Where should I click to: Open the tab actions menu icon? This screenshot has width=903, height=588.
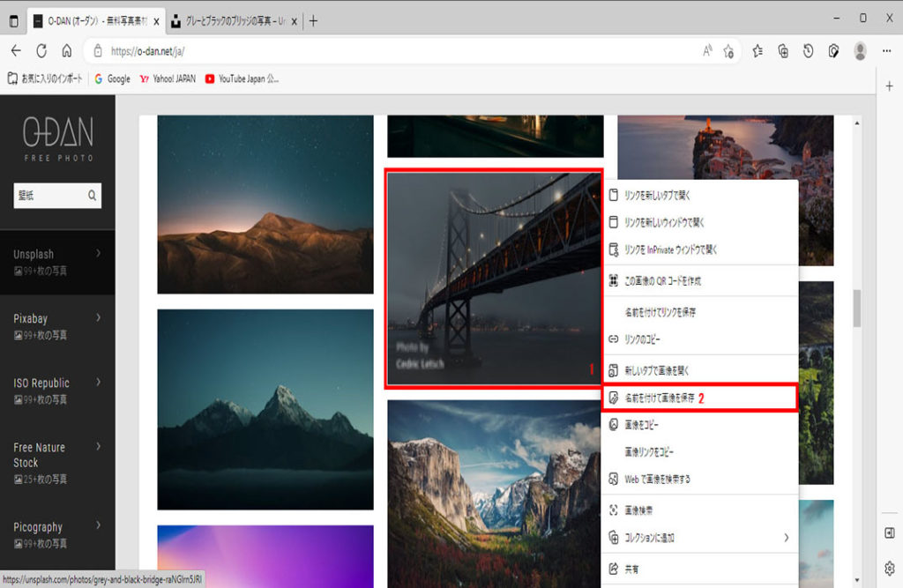coord(12,20)
